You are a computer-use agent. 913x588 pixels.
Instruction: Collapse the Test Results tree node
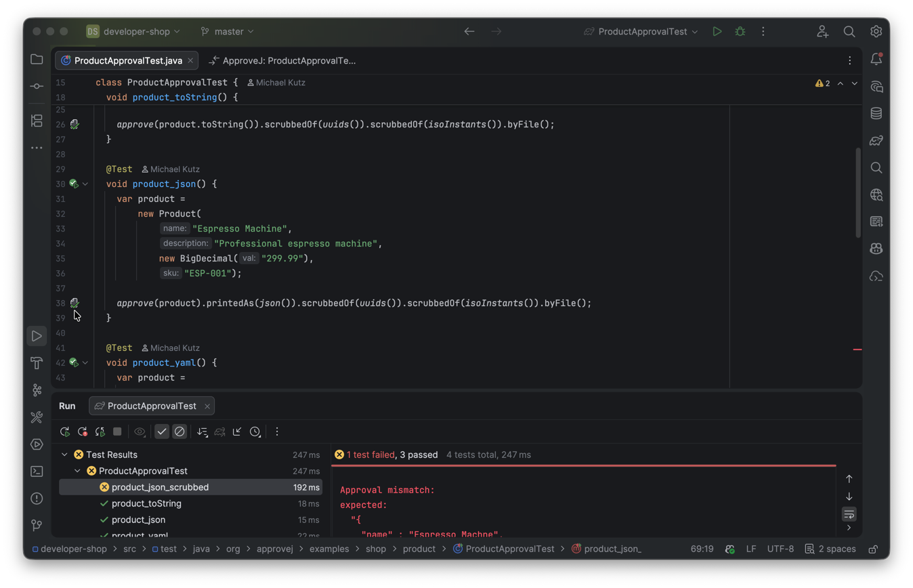click(x=64, y=455)
